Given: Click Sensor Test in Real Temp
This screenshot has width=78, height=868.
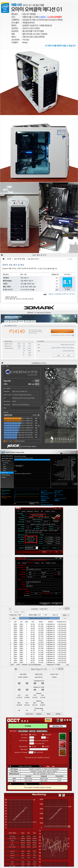Looking at the screenshot, I should (29, 713).
